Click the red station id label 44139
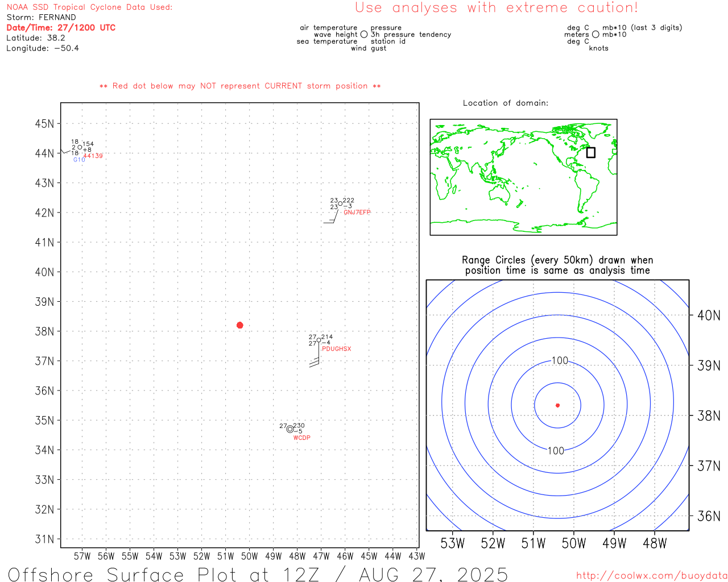 (93, 156)
